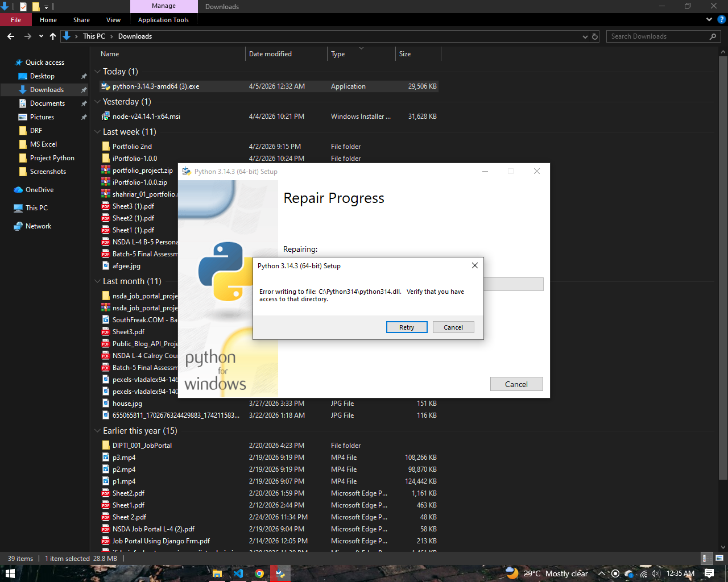Screen dimensions: 728x582
Task: Select Quick access in the navigation pane
Action: pos(45,63)
